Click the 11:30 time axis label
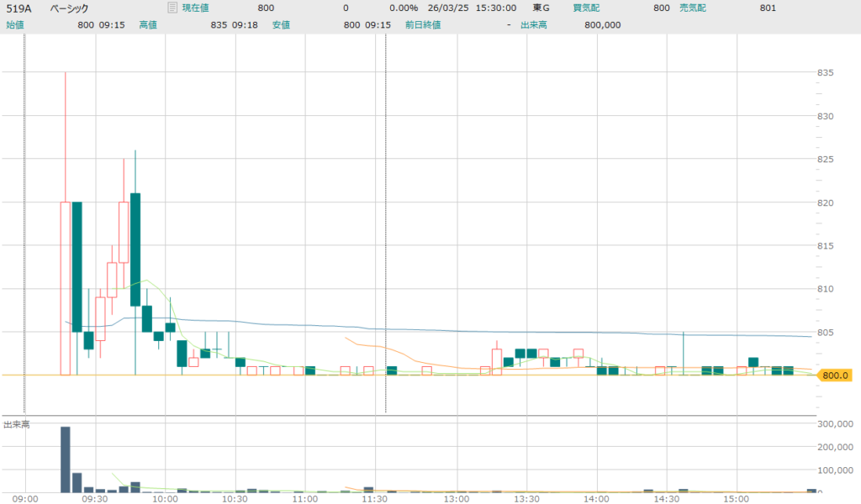861x504 pixels. tap(374, 498)
